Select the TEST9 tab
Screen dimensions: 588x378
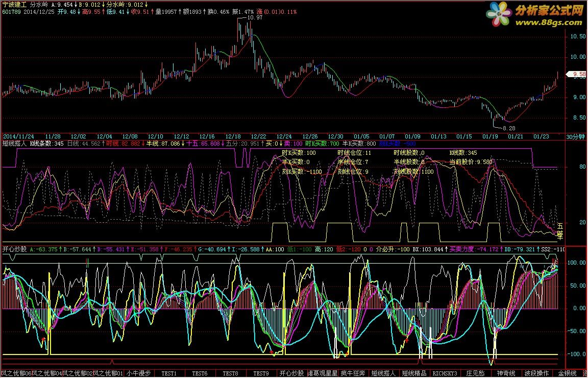261,373
